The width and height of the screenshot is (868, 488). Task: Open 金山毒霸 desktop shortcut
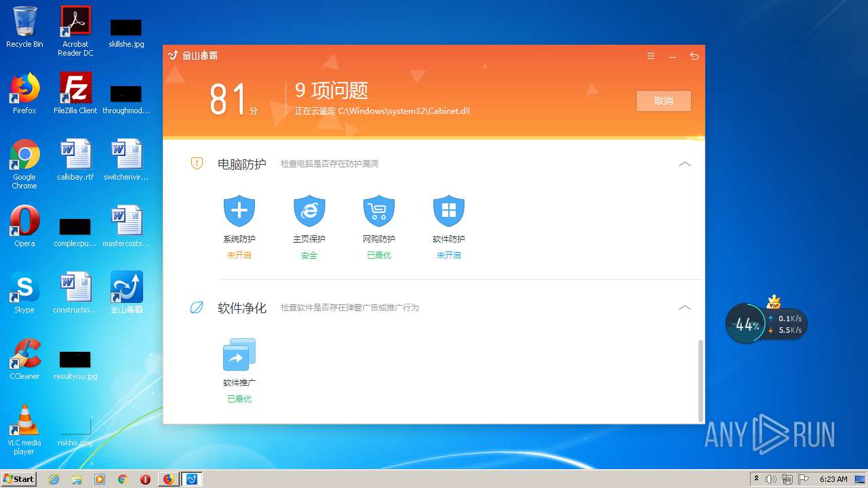coord(127,293)
